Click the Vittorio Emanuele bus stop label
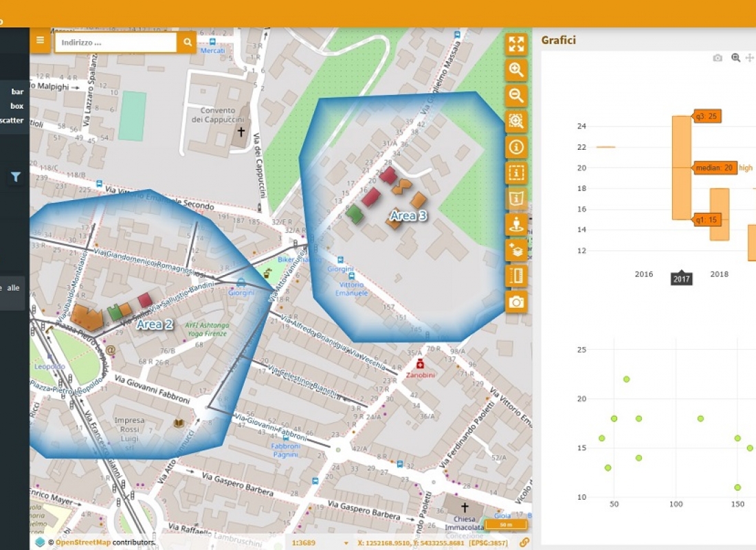 click(x=351, y=289)
